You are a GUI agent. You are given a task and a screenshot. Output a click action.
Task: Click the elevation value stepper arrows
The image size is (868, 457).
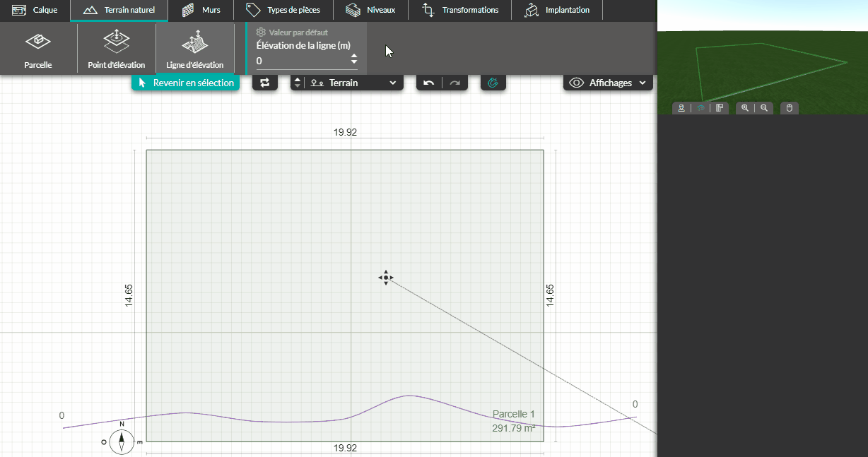354,61
